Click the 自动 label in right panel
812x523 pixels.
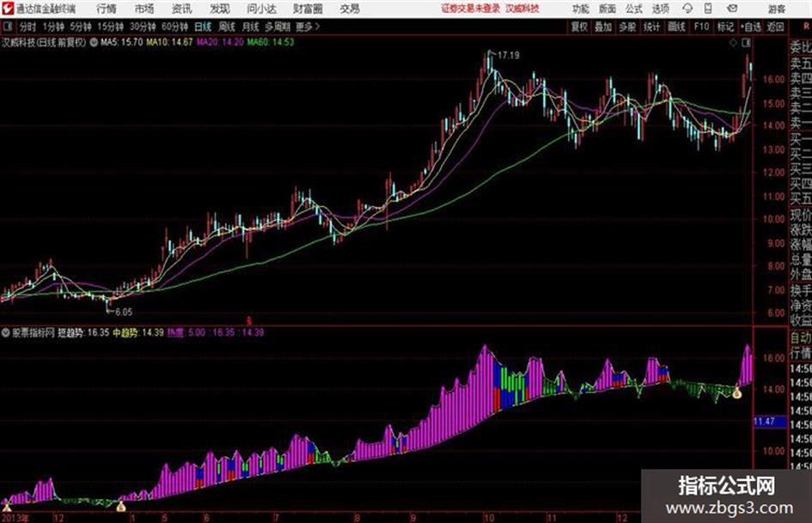(801, 338)
